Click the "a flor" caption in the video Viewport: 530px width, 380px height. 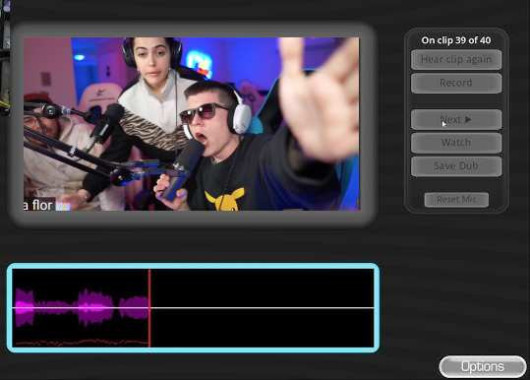pos(37,205)
